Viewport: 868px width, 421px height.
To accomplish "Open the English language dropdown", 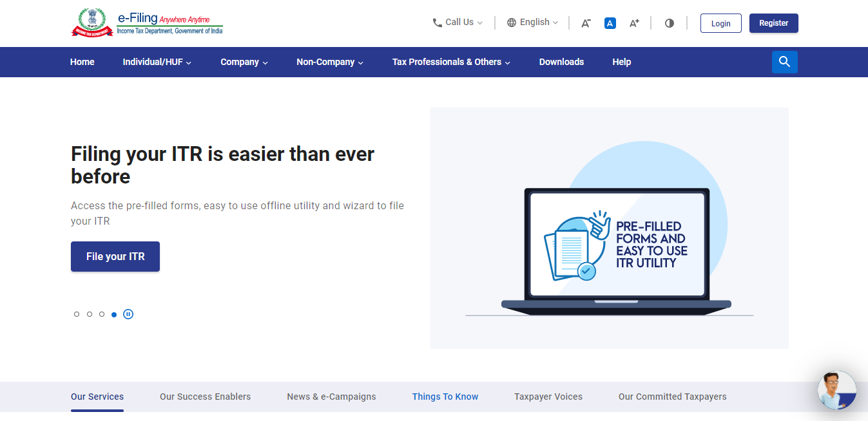I will click(x=533, y=23).
